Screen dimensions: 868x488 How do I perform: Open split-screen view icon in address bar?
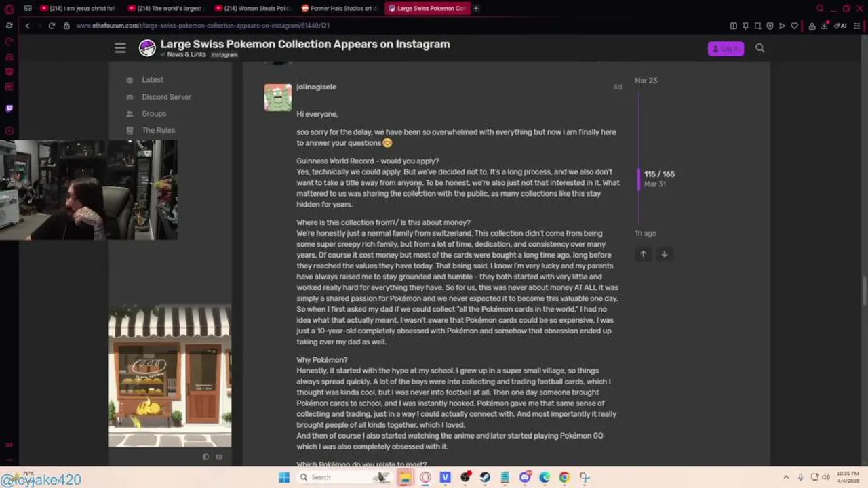pos(733,26)
